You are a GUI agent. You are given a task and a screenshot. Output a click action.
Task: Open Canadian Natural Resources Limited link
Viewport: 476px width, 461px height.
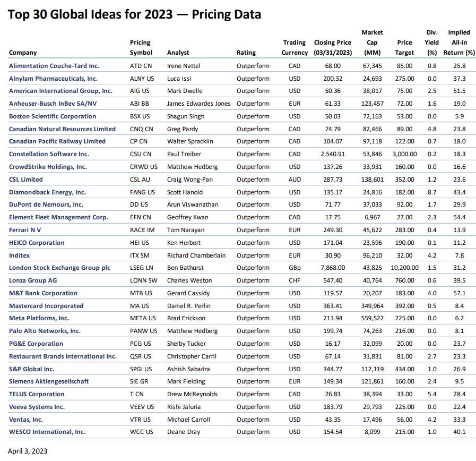click(x=62, y=129)
